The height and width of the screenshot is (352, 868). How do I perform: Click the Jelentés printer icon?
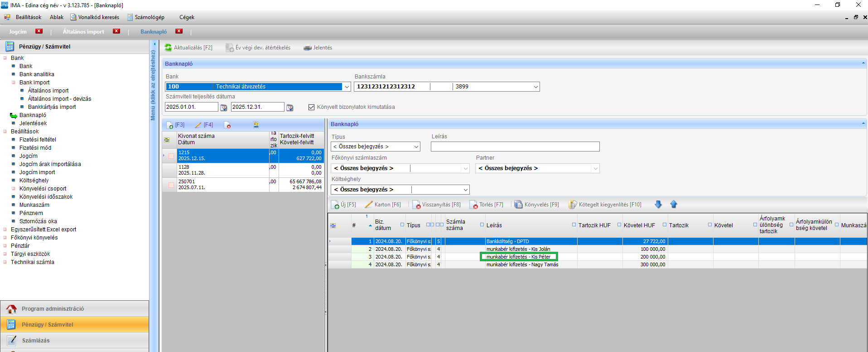[x=308, y=48]
